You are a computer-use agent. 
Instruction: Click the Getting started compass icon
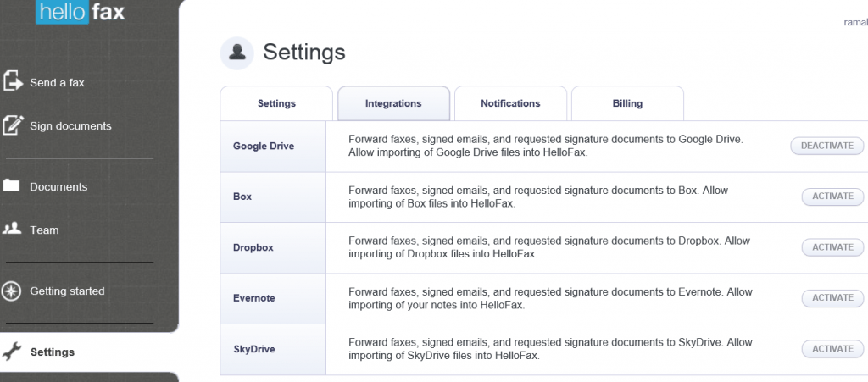coord(12,291)
